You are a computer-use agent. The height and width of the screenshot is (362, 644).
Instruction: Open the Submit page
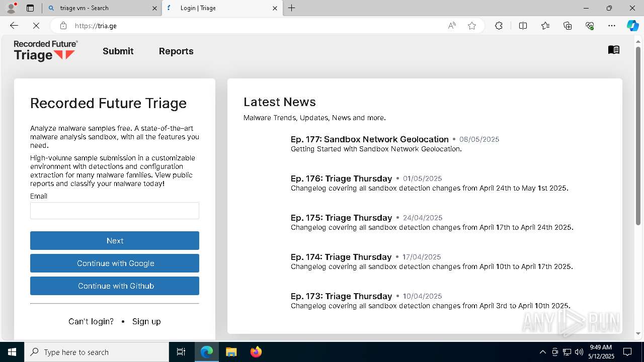(118, 51)
